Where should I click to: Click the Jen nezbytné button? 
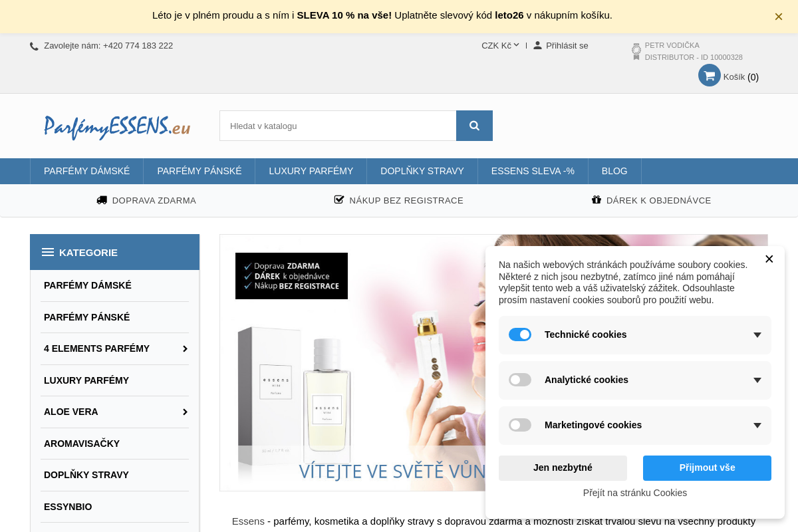[563, 468]
